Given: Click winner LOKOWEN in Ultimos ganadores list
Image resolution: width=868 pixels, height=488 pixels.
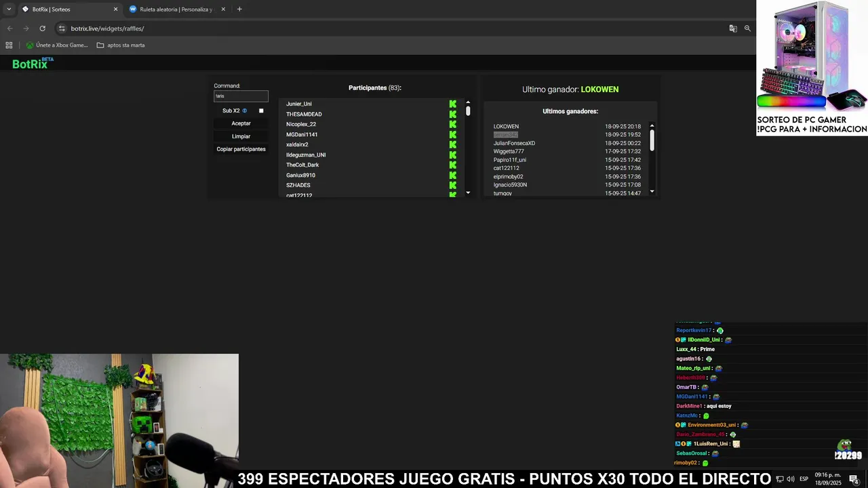Looking at the screenshot, I should [506, 127].
